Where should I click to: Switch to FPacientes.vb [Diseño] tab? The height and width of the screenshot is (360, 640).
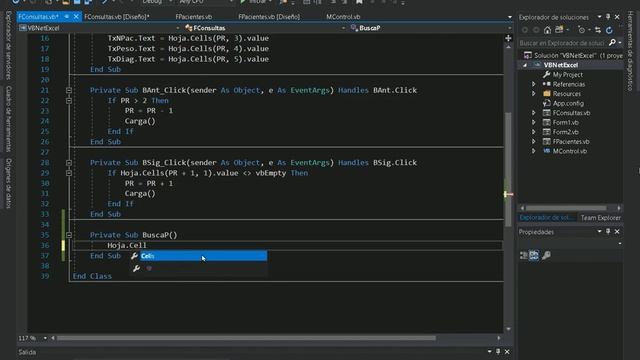pyautogui.click(x=269, y=17)
